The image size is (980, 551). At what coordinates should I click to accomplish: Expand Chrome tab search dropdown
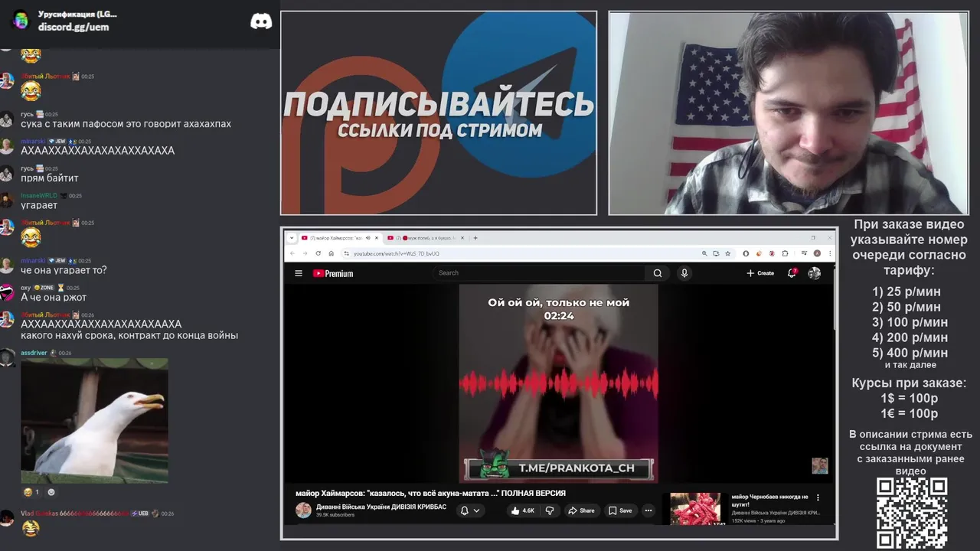coord(291,238)
